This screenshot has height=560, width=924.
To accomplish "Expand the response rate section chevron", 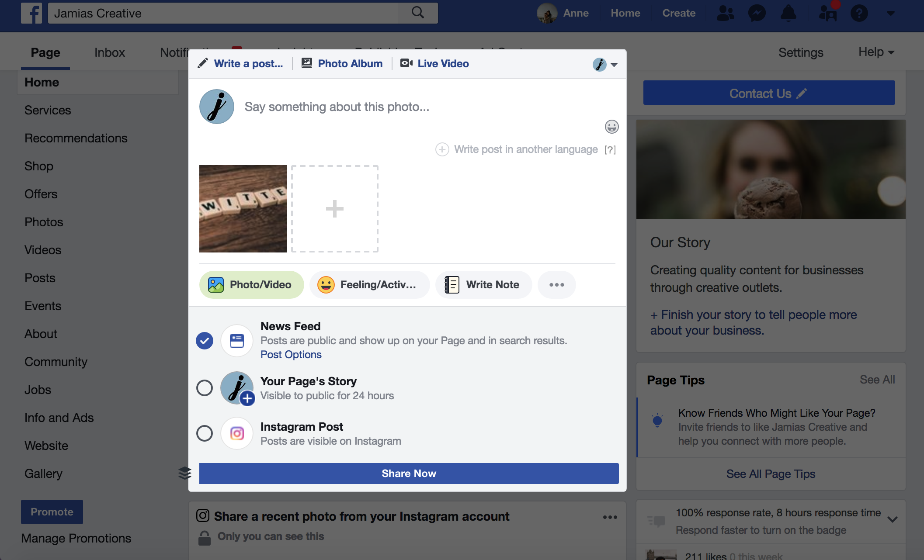I will coord(893,520).
